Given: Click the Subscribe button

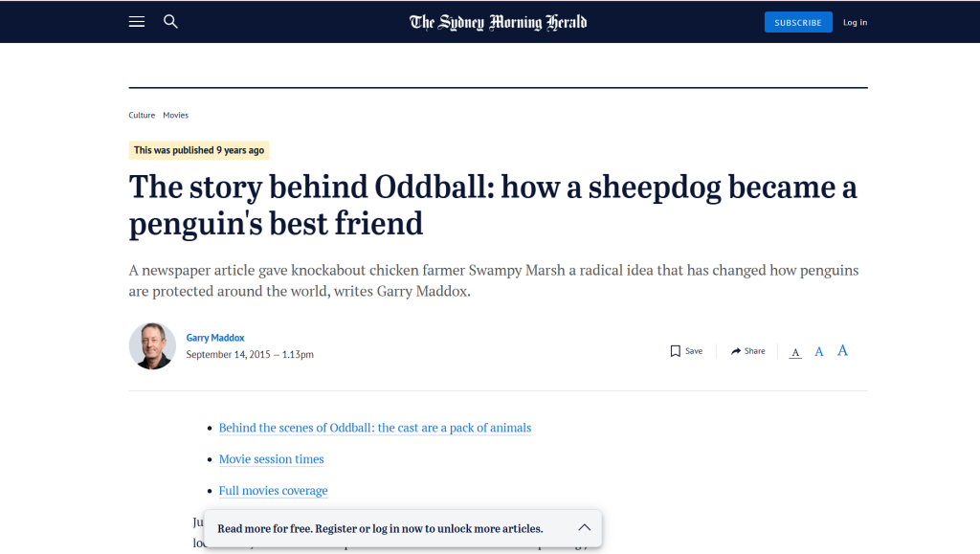Looking at the screenshot, I should pos(798,22).
